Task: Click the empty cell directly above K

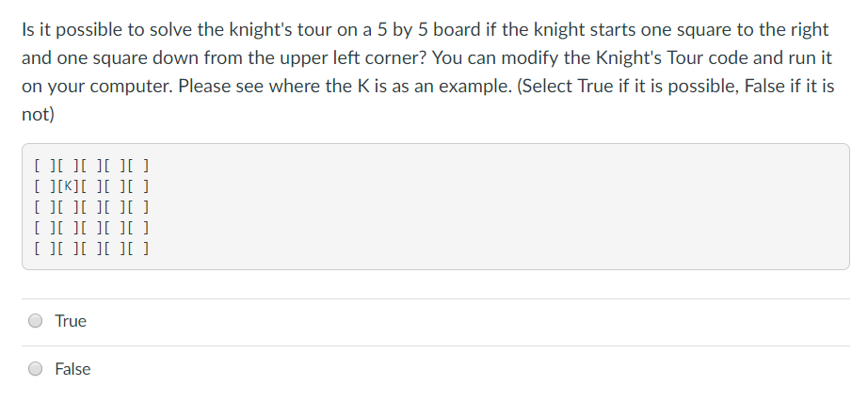Action: (68, 166)
